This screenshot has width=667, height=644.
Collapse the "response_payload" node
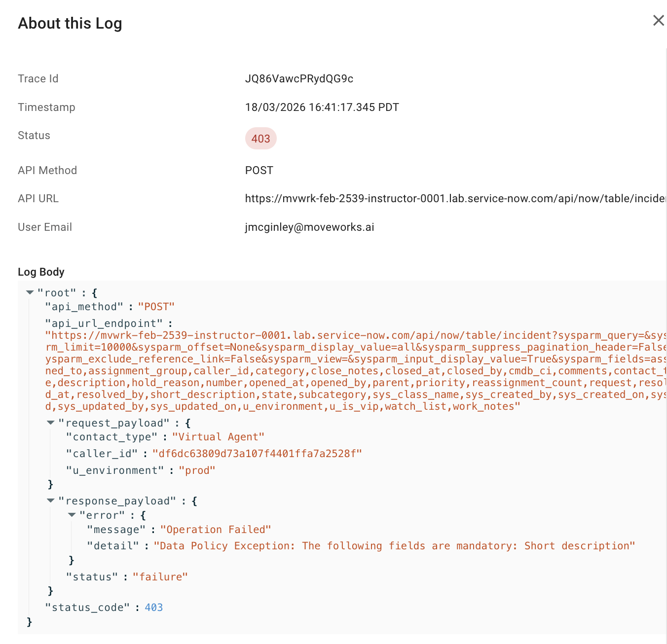pyautogui.click(x=51, y=501)
